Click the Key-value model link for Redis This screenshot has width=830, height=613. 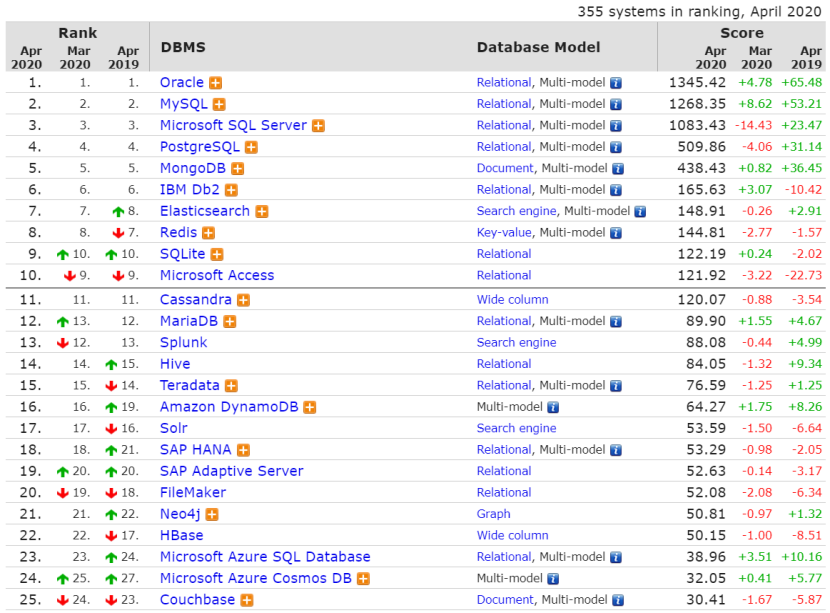coord(504,233)
